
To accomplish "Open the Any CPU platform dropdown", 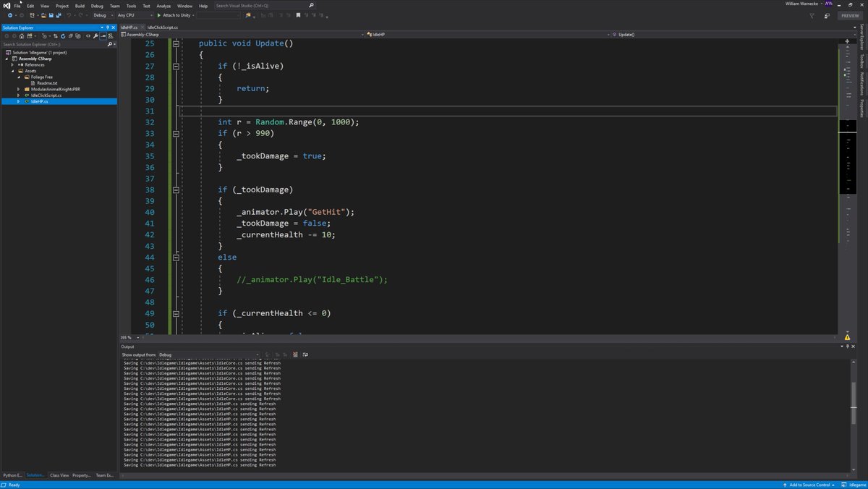I will pos(135,15).
